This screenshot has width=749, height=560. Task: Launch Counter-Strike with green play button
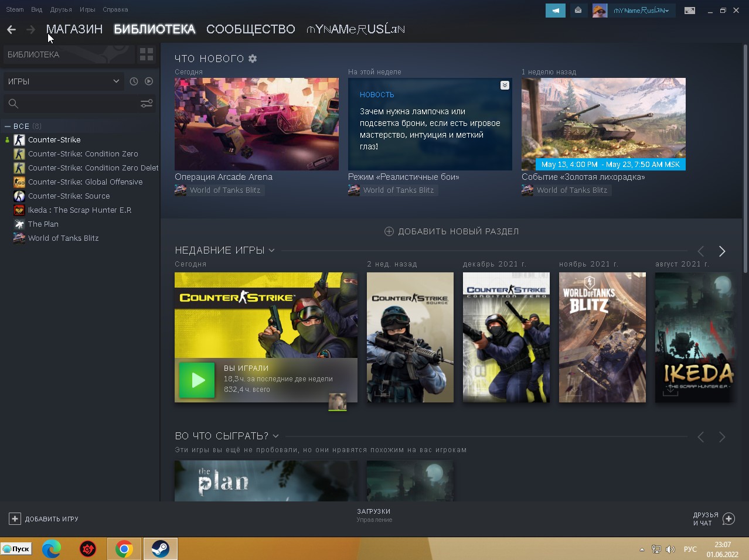pos(197,381)
